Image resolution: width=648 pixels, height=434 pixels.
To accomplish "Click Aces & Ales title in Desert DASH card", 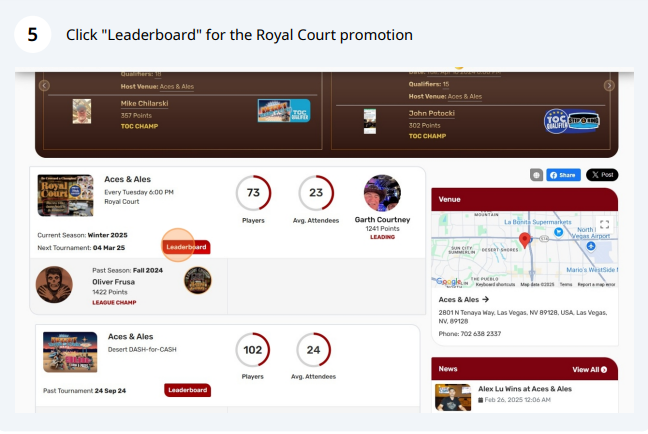I will (x=130, y=336).
